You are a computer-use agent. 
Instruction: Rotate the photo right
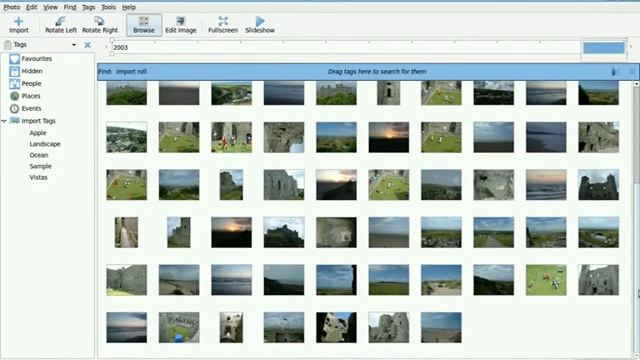pos(100,25)
